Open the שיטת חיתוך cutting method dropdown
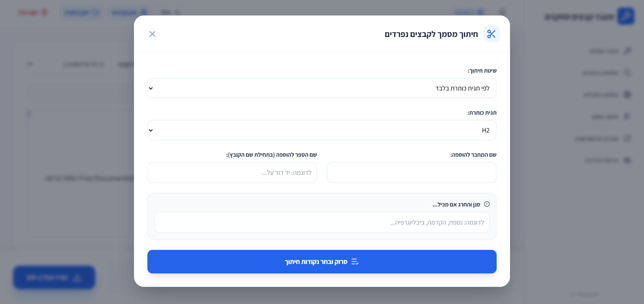Image resolution: width=644 pixels, height=304 pixels. coord(322,88)
